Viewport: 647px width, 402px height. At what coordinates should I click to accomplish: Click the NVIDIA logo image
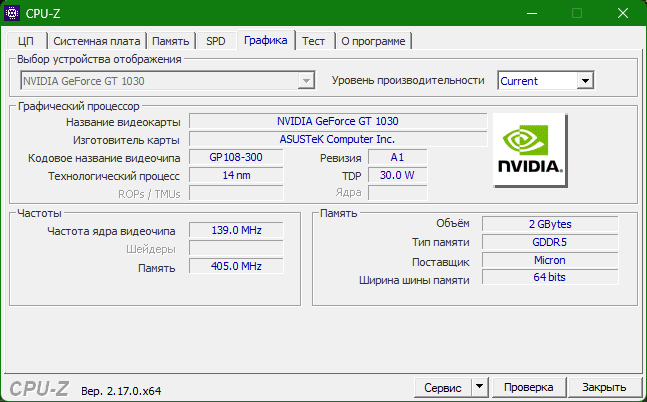530,150
